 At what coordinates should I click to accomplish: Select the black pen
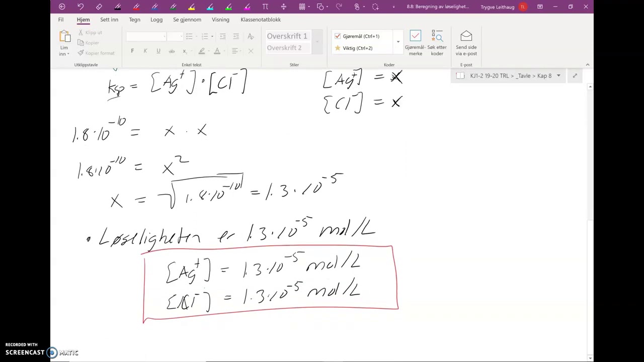tap(118, 7)
